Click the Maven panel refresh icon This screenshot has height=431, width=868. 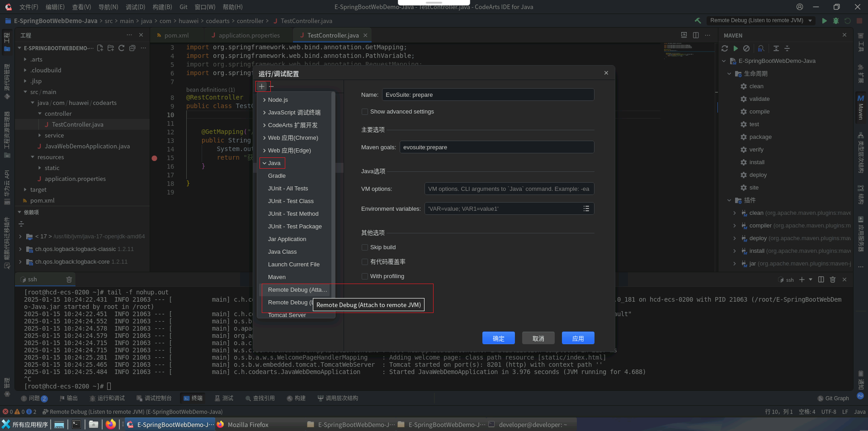(725, 48)
